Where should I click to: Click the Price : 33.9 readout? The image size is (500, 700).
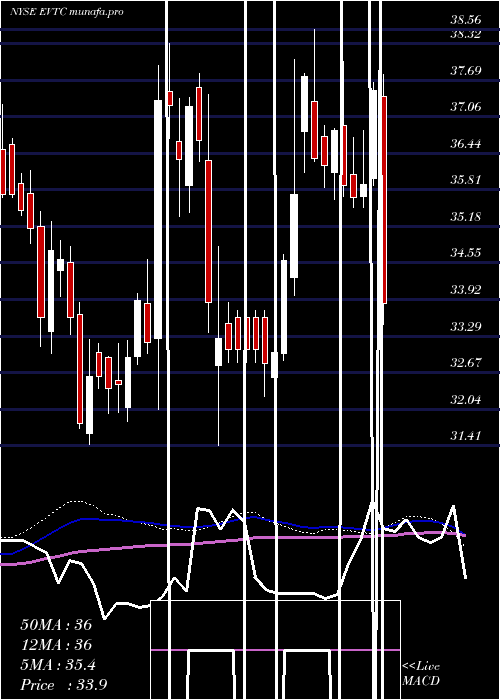tap(63, 685)
